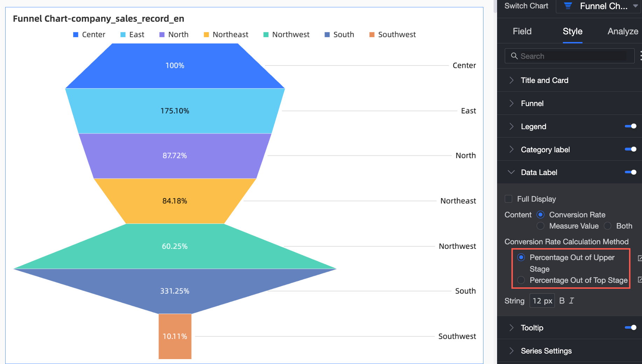Switch to the Analyze tab
This screenshot has height=364, width=642.
point(623,31)
